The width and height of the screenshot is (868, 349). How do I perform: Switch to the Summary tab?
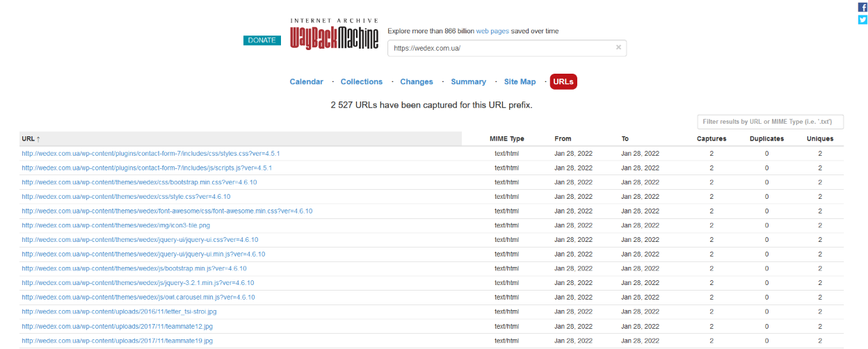pos(469,82)
